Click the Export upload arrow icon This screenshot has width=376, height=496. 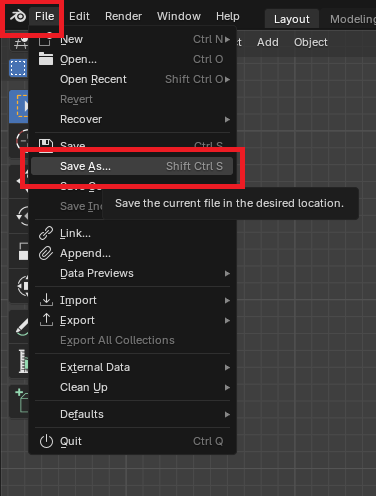(x=46, y=320)
